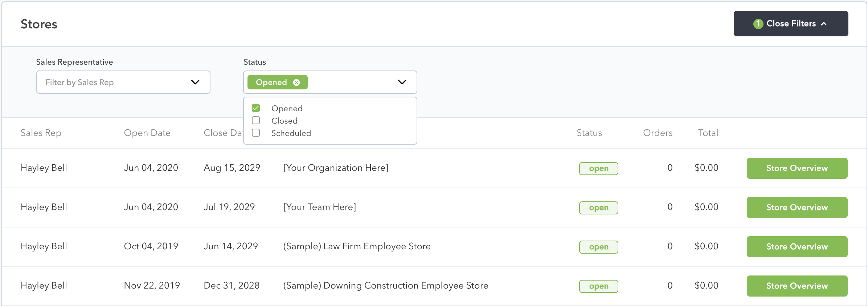Open Store Overview for Law Firm Employee Store

[797, 247]
